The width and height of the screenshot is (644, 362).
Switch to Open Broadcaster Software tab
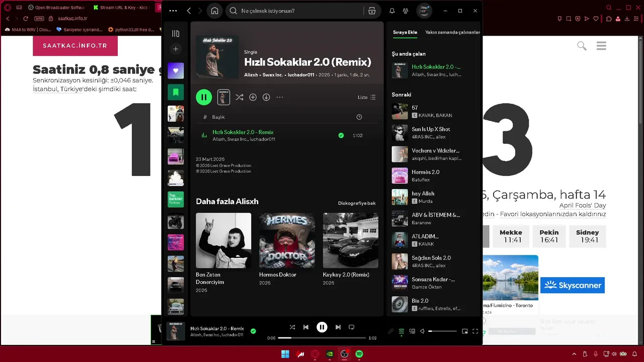click(56, 8)
